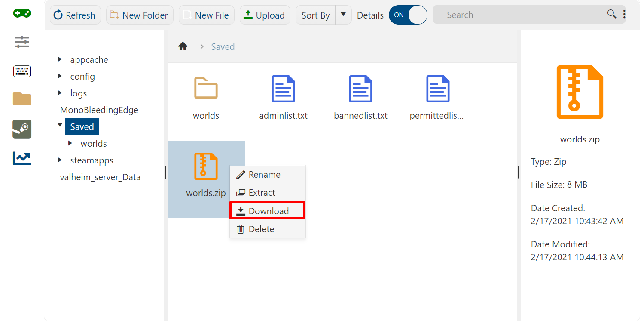Open the file manager folder sidebar icon
Screen dimensions: 644x327
click(22, 99)
